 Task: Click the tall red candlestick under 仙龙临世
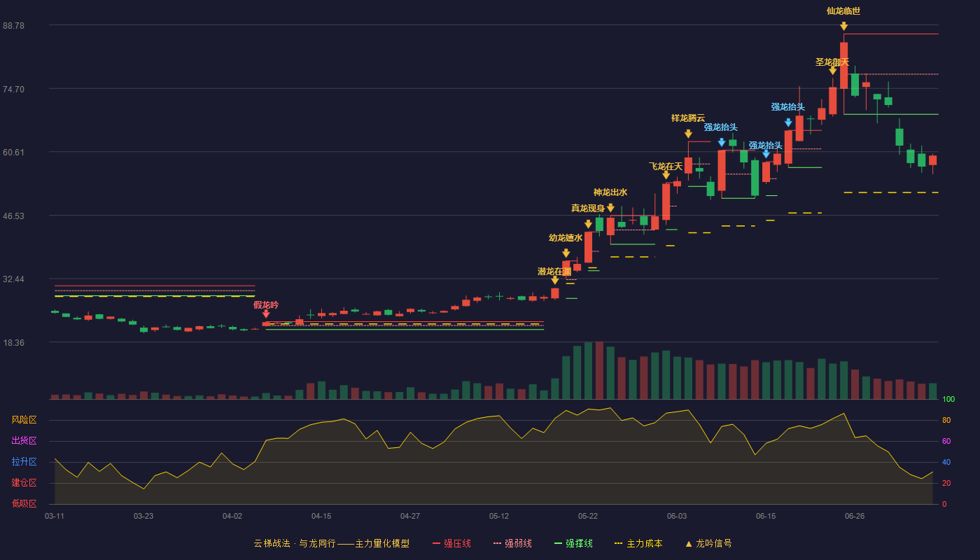844,65
